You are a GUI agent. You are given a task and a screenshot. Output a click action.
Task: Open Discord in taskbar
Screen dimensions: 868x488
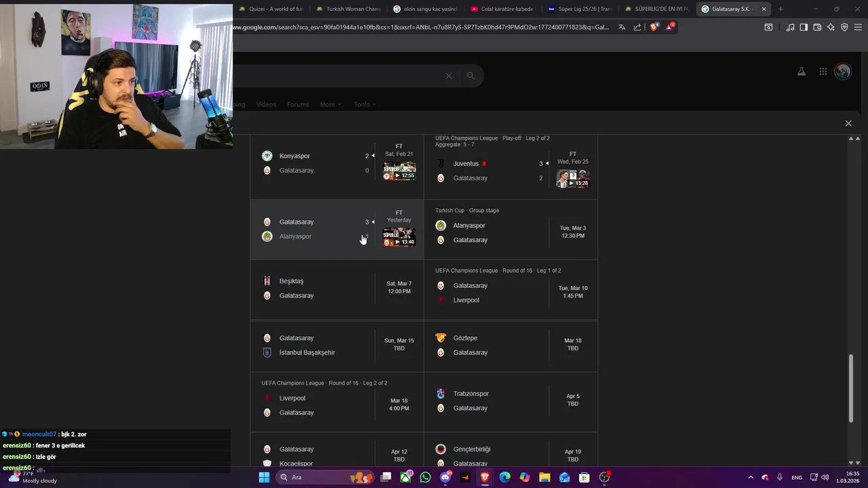click(446, 477)
